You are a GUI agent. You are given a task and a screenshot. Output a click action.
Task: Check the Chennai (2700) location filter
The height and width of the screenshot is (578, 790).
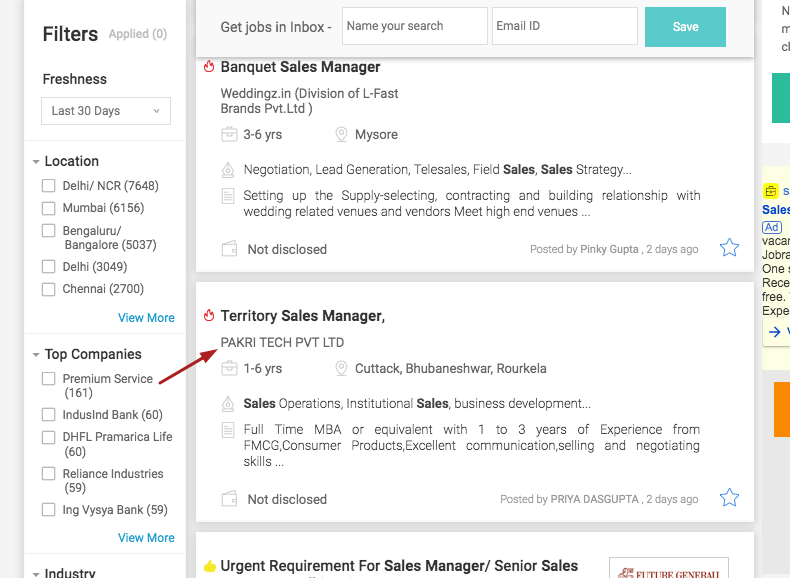(x=48, y=289)
